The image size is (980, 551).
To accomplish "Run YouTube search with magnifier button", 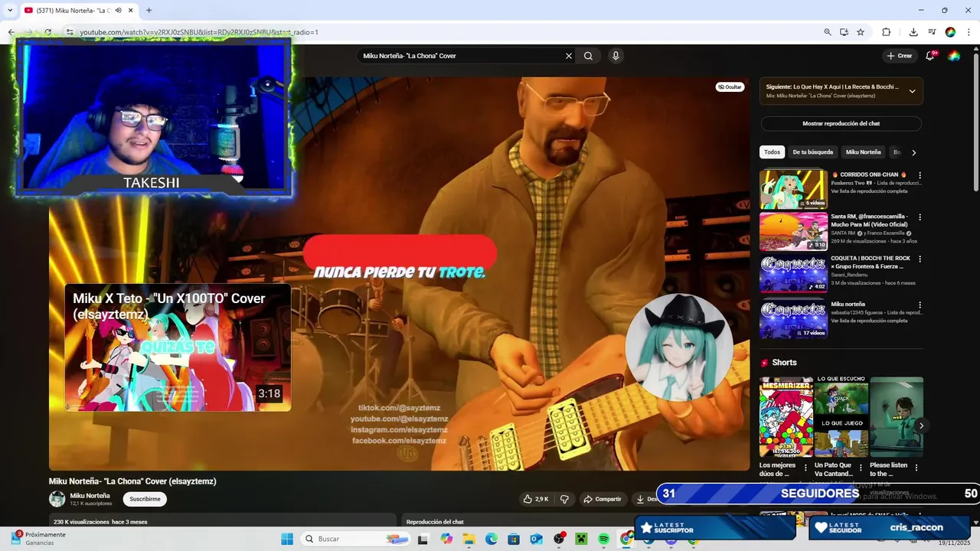I will point(588,56).
